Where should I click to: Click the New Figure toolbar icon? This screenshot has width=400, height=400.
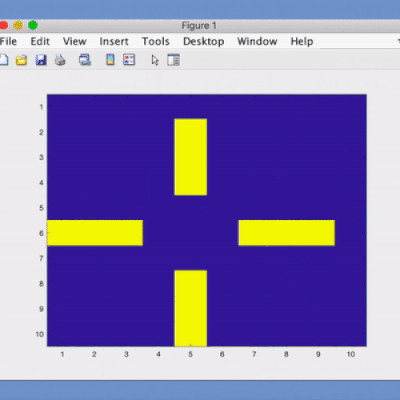tap(3, 60)
